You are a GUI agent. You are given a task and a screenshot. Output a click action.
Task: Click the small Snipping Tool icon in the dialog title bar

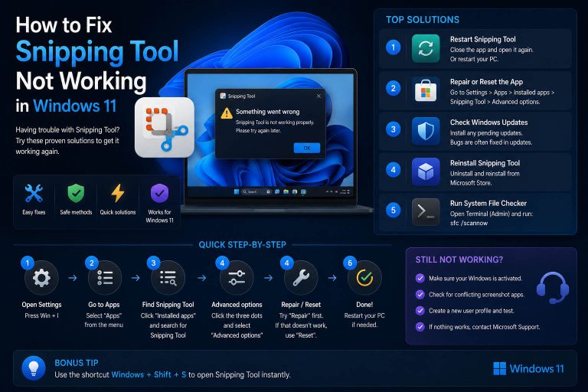[223, 96]
